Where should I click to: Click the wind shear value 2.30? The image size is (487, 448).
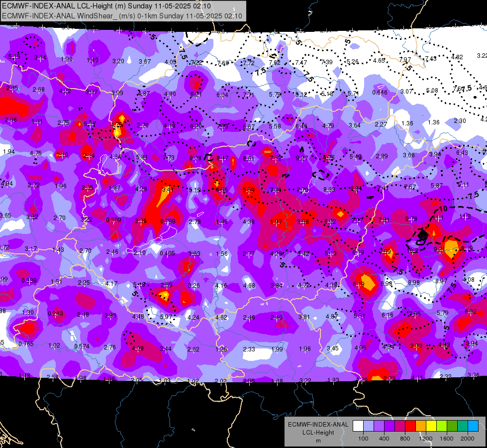(x=460, y=120)
